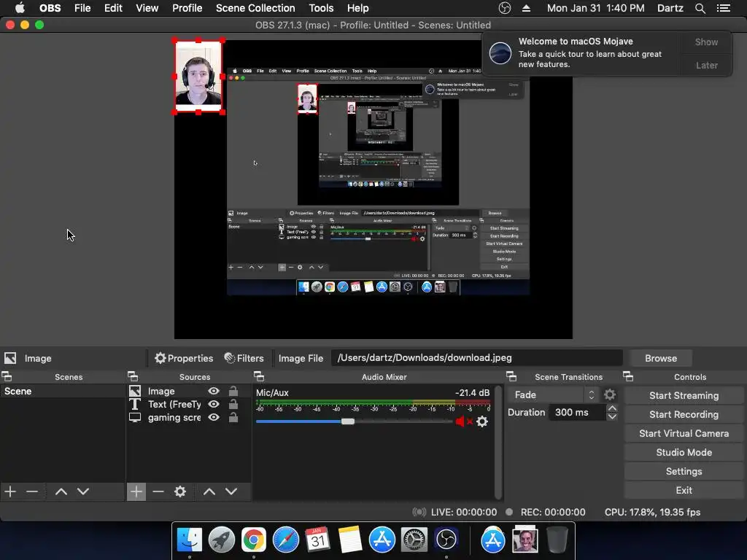
Task: Open the Fade transition dropdown
Action: pos(553,394)
